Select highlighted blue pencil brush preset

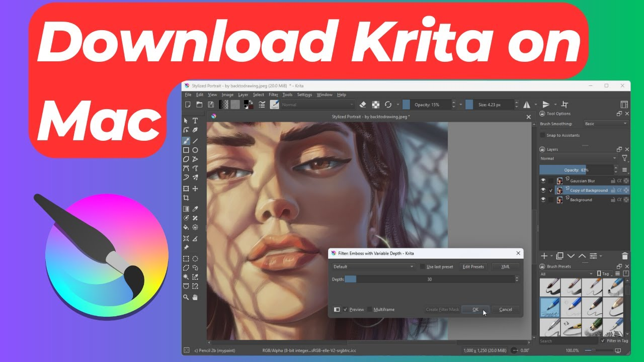(550, 307)
